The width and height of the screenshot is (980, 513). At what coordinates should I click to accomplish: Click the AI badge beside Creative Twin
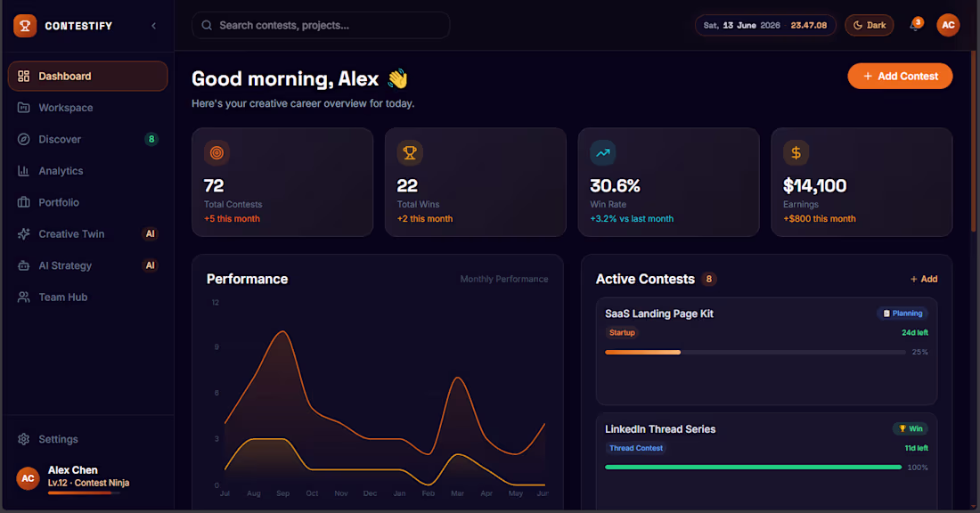coord(150,233)
